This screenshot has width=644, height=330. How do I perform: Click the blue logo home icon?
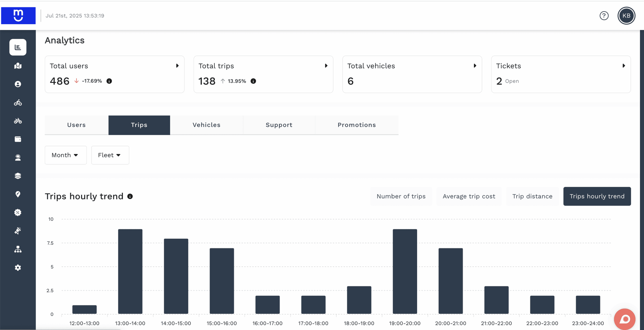click(18, 16)
